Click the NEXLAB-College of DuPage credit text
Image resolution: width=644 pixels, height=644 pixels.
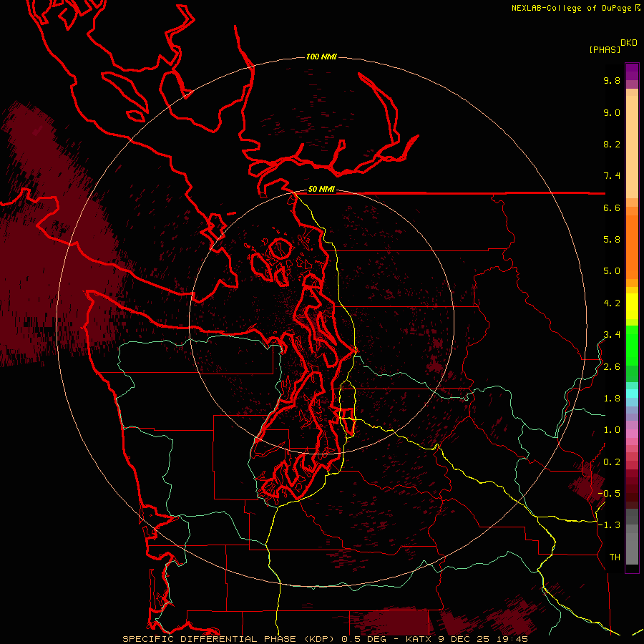pos(575,8)
